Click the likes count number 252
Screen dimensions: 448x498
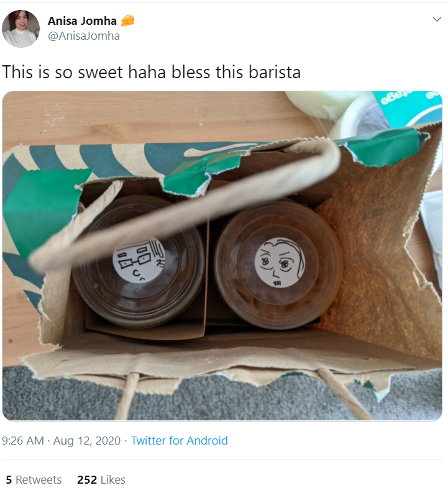coord(87,479)
